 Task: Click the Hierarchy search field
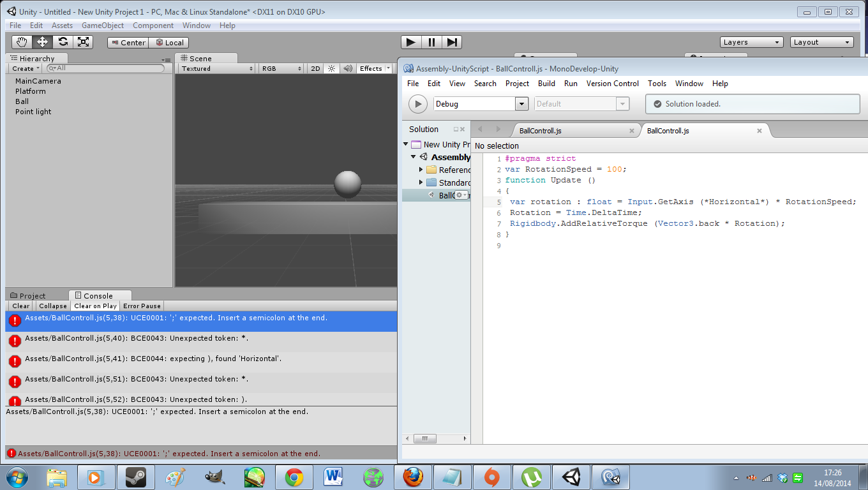105,68
